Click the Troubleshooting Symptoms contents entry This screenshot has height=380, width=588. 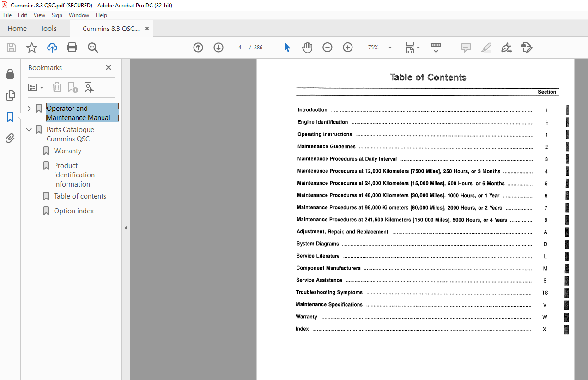(329, 293)
